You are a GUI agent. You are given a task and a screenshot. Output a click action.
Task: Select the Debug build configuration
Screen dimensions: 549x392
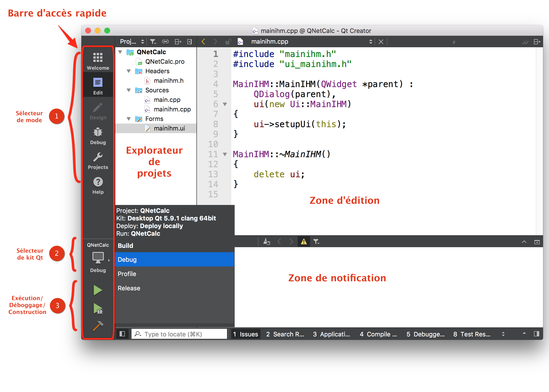174,260
